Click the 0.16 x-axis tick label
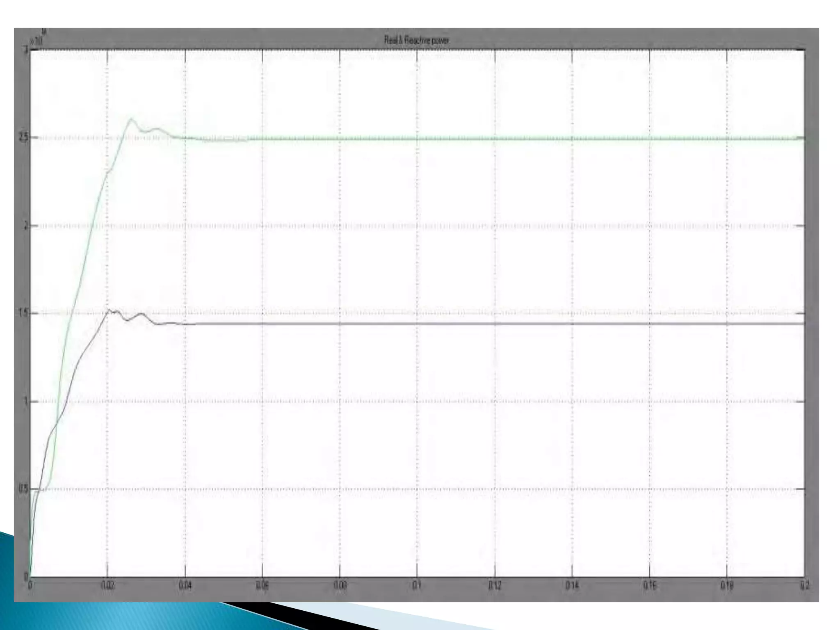The image size is (840, 630). (x=650, y=585)
